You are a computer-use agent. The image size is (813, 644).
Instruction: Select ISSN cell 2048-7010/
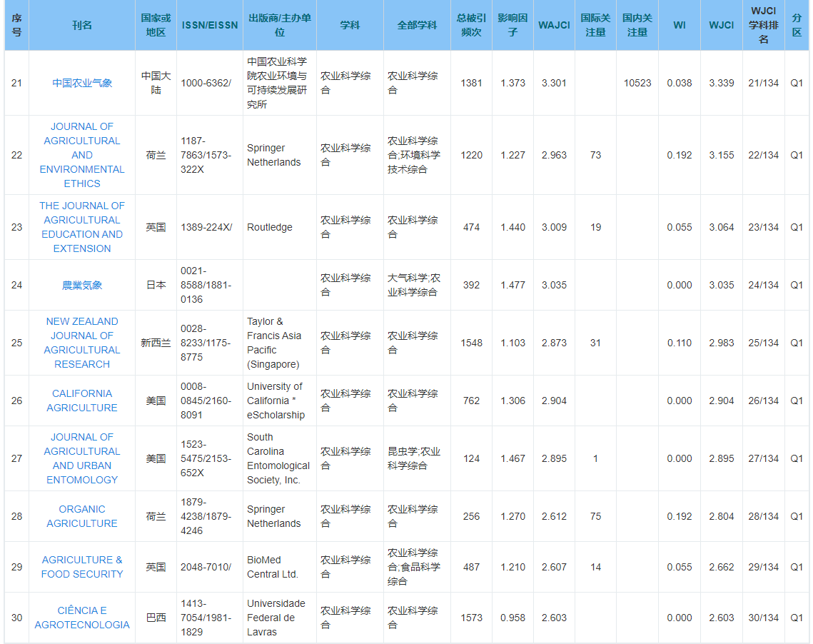pos(206,567)
